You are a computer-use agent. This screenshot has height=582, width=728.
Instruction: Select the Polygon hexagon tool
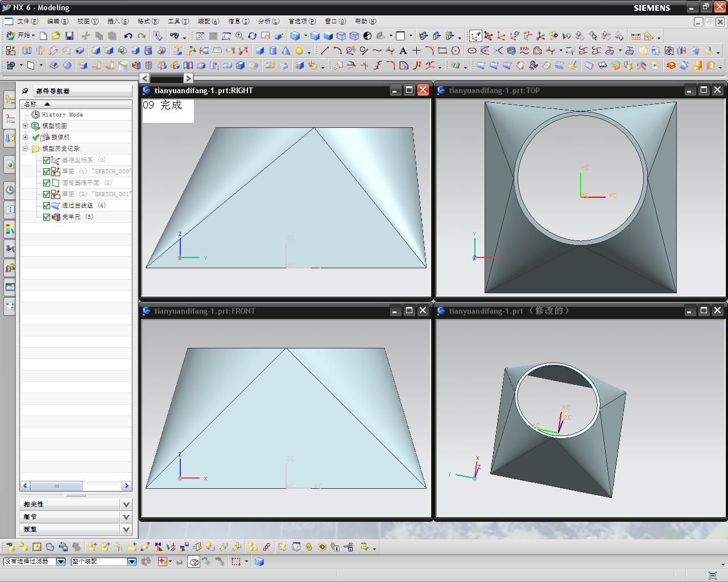(x=456, y=51)
